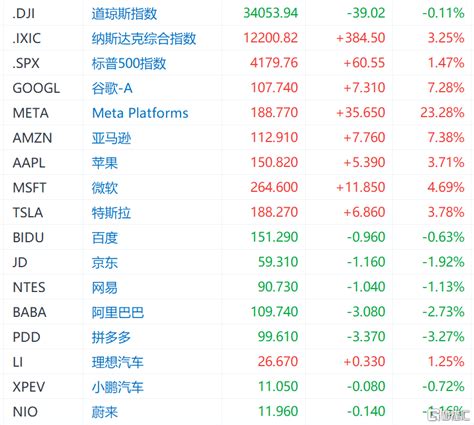Click the 百度 stock name
474x425 pixels.
[105, 238]
